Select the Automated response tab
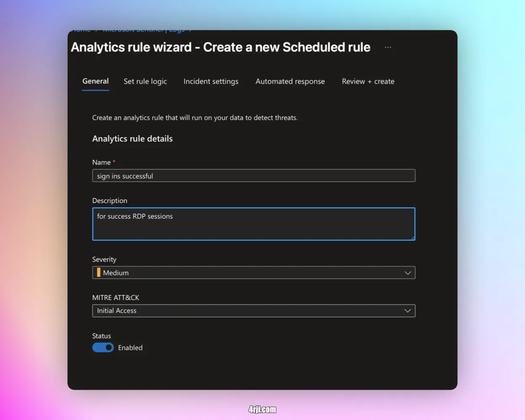 [x=290, y=81]
